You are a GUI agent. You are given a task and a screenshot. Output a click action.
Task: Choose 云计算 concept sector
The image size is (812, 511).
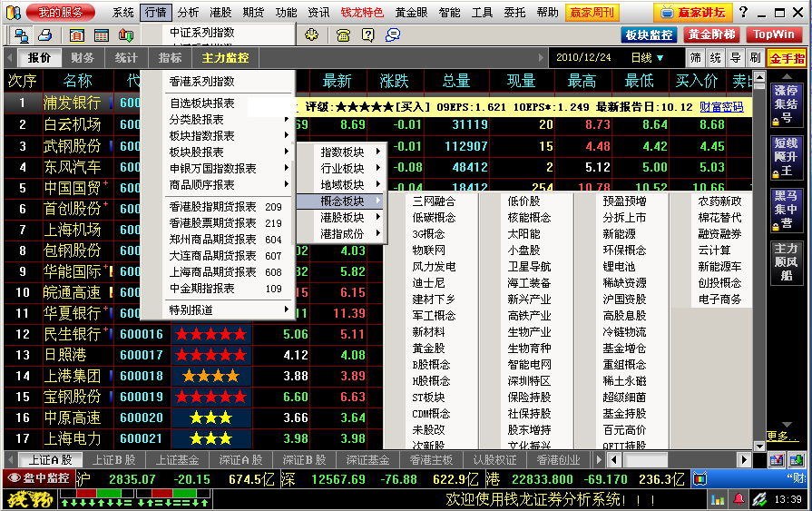(x=715, y=251)
